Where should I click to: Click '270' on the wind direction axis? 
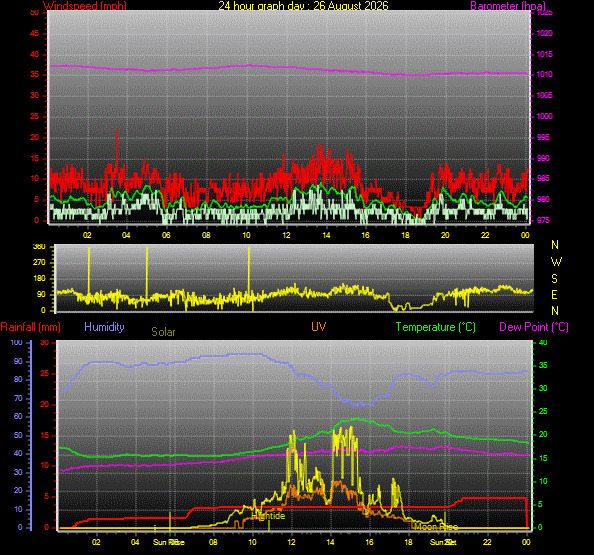pyautogui.click(x=39, y=262)
